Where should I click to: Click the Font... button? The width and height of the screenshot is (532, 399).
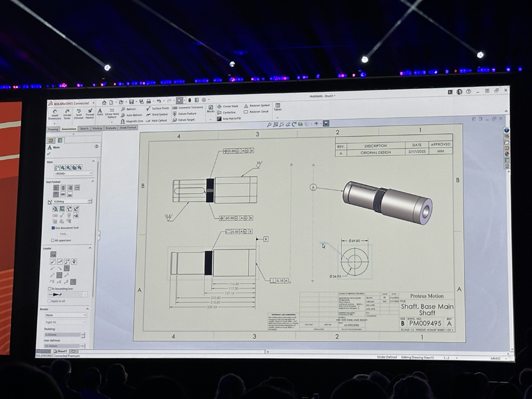(x=64, y=234)
